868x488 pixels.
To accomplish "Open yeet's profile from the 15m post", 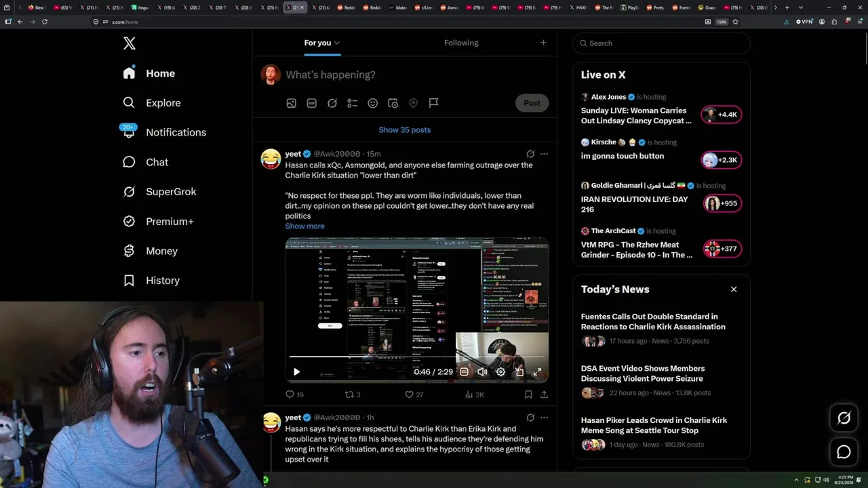I will tap(293, 154).
